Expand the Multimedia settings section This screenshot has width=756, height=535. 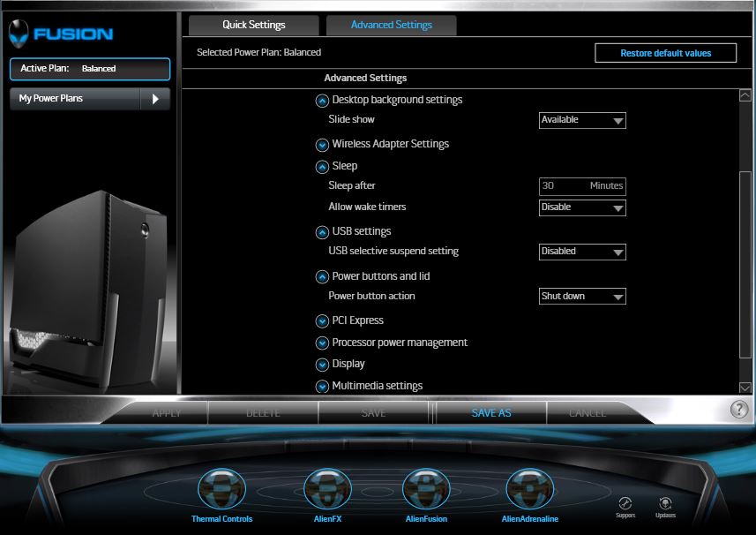coord(322,387)
